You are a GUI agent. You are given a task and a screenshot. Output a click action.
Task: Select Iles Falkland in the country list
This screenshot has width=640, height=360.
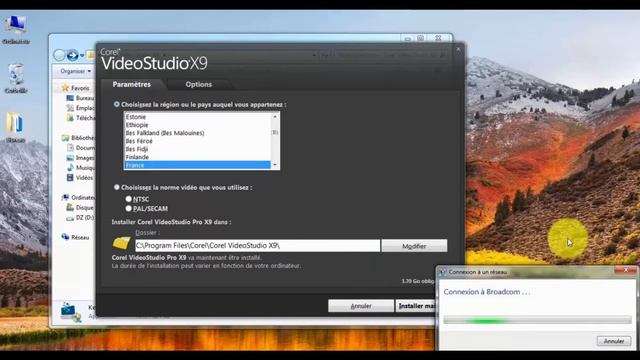coord(197,133)
